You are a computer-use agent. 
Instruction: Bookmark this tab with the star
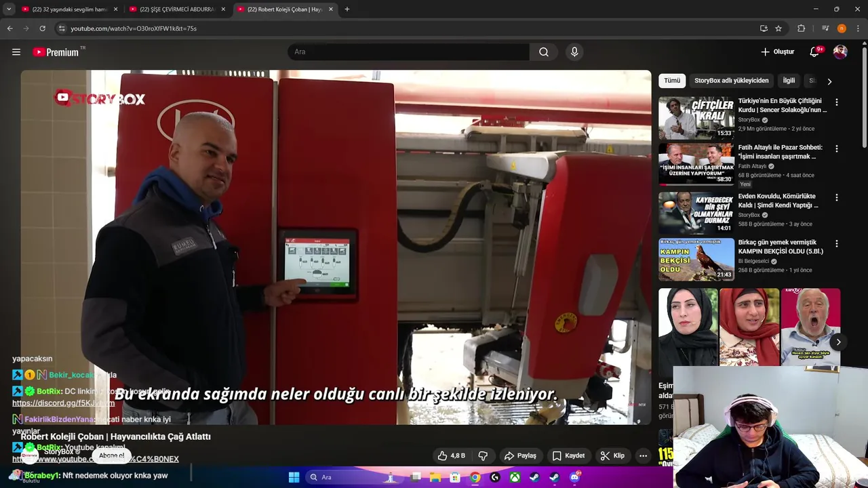[778, 28]
